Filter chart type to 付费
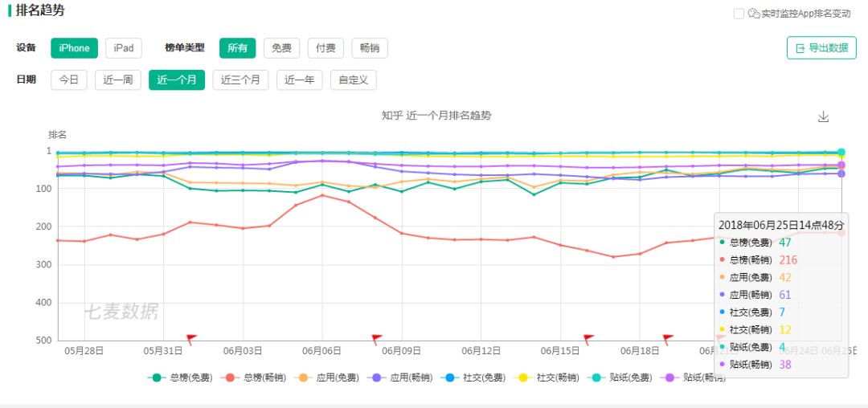The height and width of the screenshot is (408, 868). coord(325,48)
